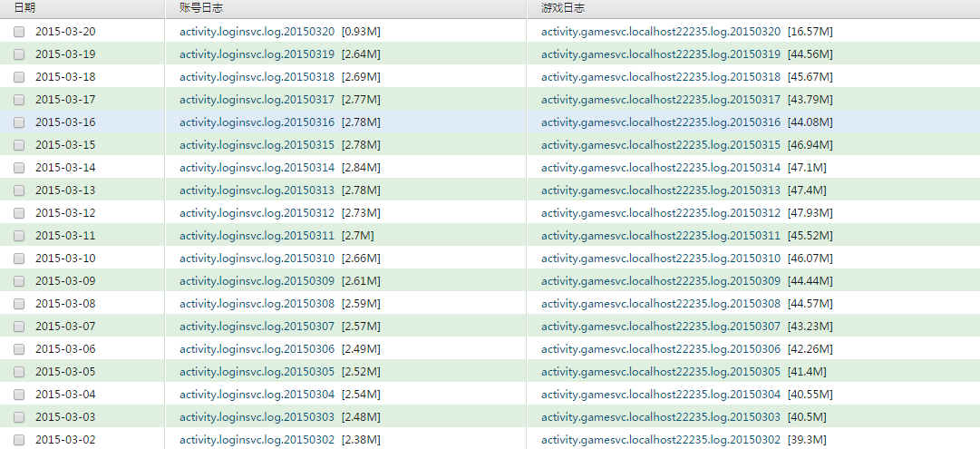
Task: Select gamesvc log for 20150313
Action: [661, 190]
